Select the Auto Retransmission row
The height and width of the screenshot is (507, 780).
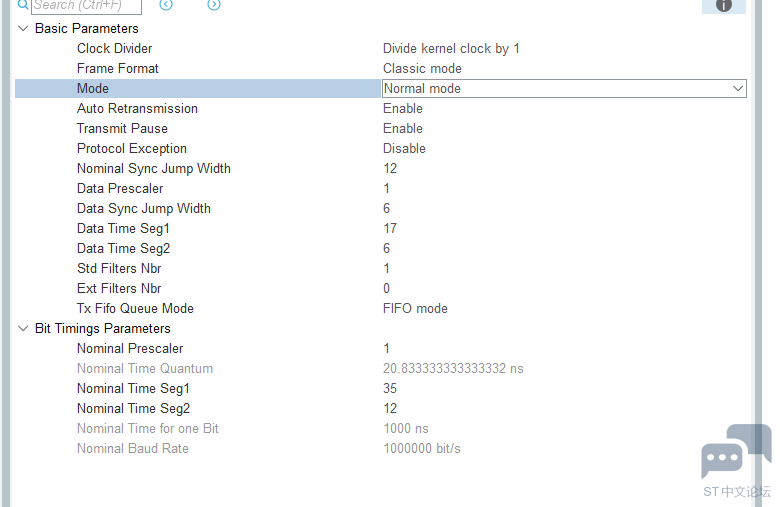381,108
